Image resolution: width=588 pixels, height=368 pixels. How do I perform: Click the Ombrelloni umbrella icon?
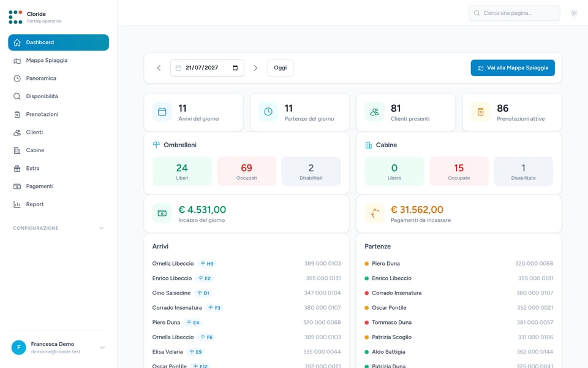click(x=156, y=145)
